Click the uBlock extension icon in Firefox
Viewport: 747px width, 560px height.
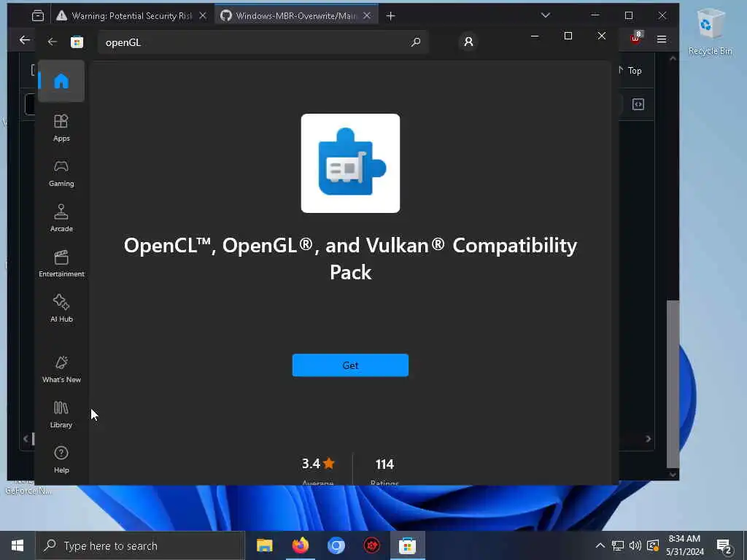tap(636, 38)
